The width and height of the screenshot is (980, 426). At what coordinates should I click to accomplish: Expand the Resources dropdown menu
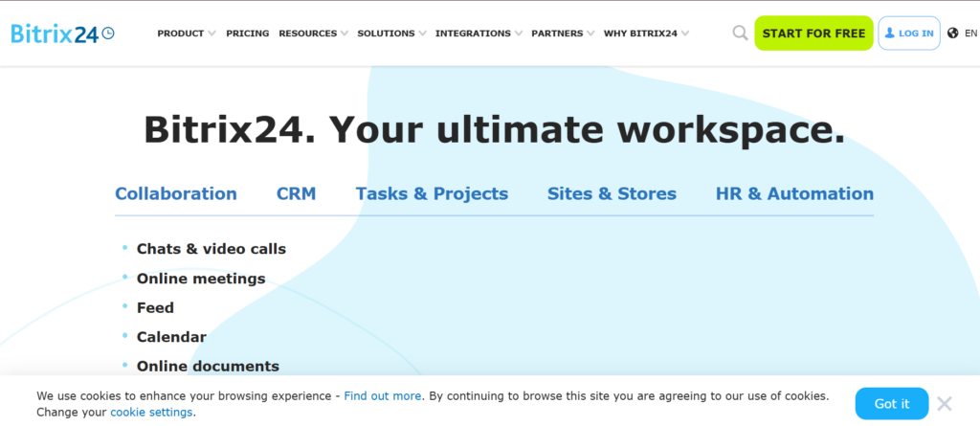(313, 34)
